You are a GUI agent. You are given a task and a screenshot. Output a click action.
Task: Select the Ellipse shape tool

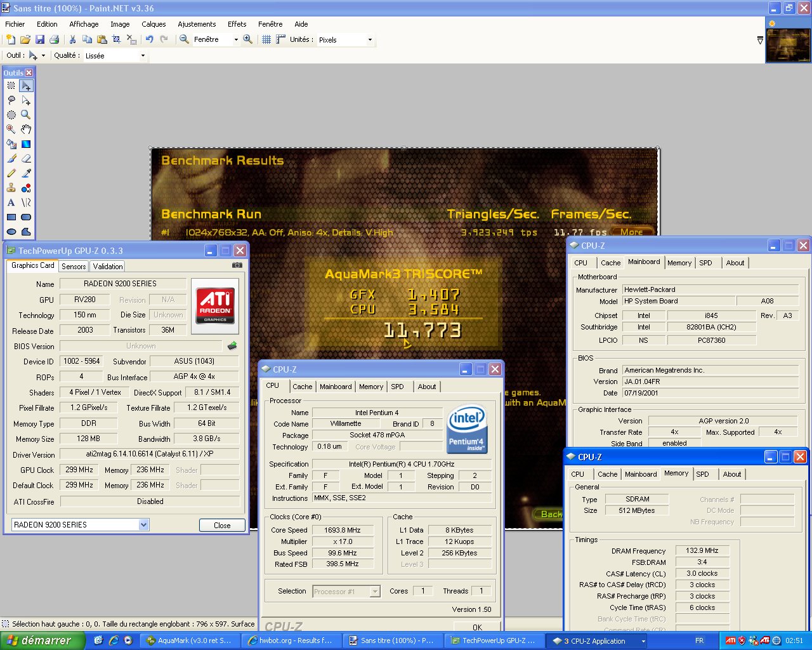click(11, 232)
